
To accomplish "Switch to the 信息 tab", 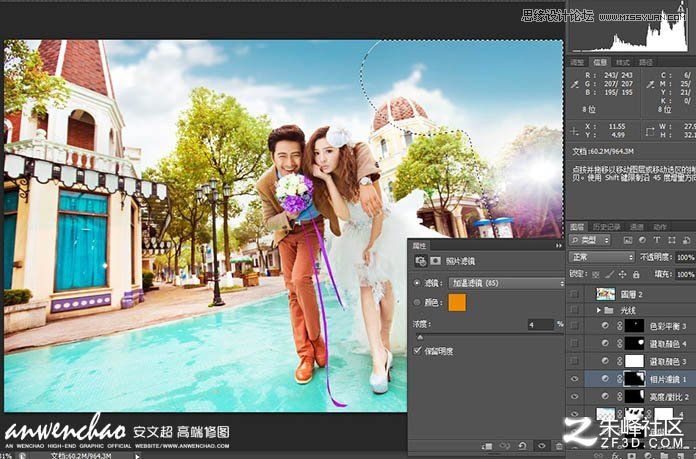I will (x=600, y=63).
